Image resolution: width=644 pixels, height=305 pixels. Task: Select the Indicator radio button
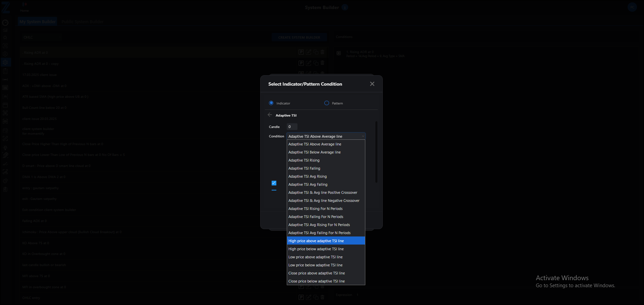[x=271, y=103]
